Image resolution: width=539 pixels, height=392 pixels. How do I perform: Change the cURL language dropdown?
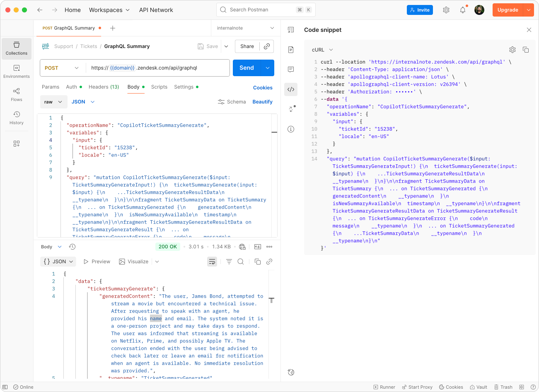coord(322,50)
